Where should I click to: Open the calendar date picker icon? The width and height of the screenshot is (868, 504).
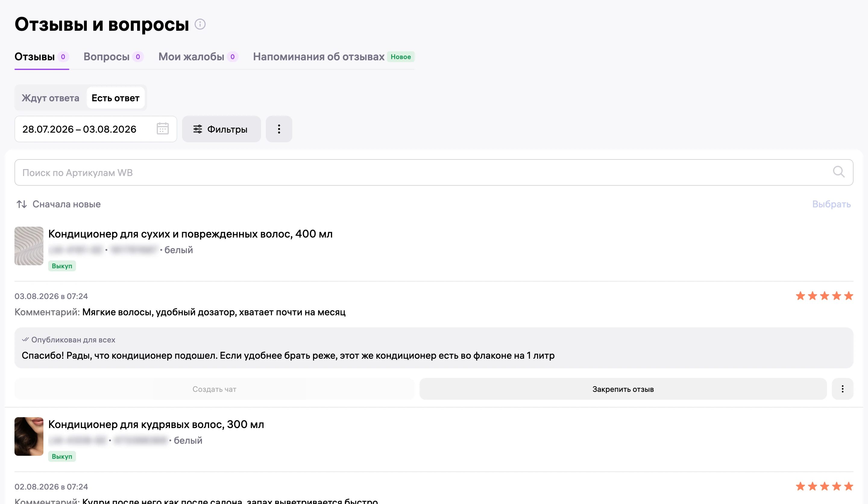pyautogui.click(x=162, y=129)
